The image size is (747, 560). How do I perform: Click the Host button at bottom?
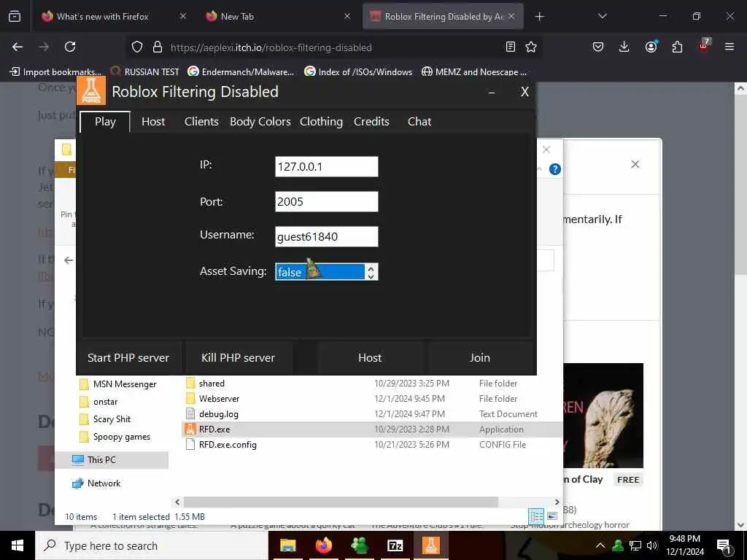[x=370, y=357]
